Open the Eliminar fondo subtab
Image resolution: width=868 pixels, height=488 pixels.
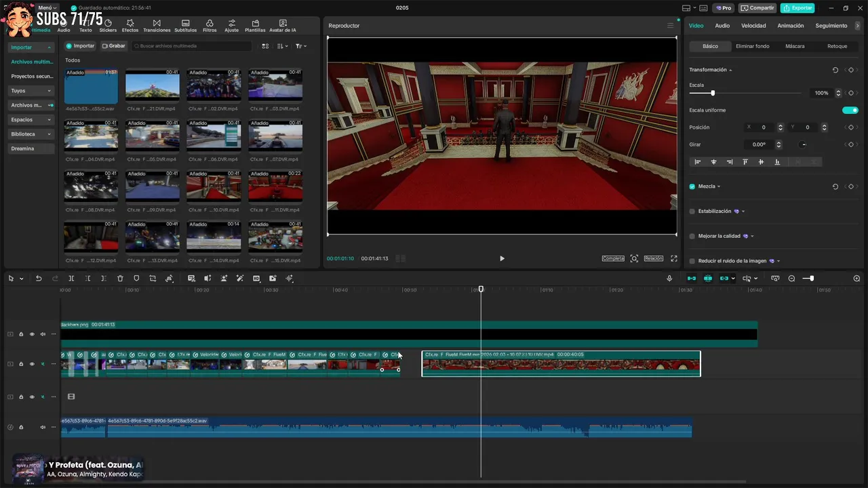[753, 46]
